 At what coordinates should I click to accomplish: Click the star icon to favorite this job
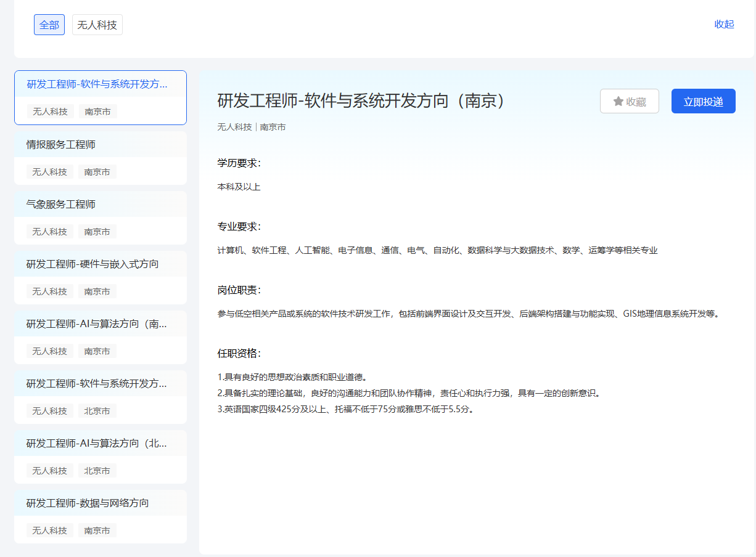click(x=618, y=102)
